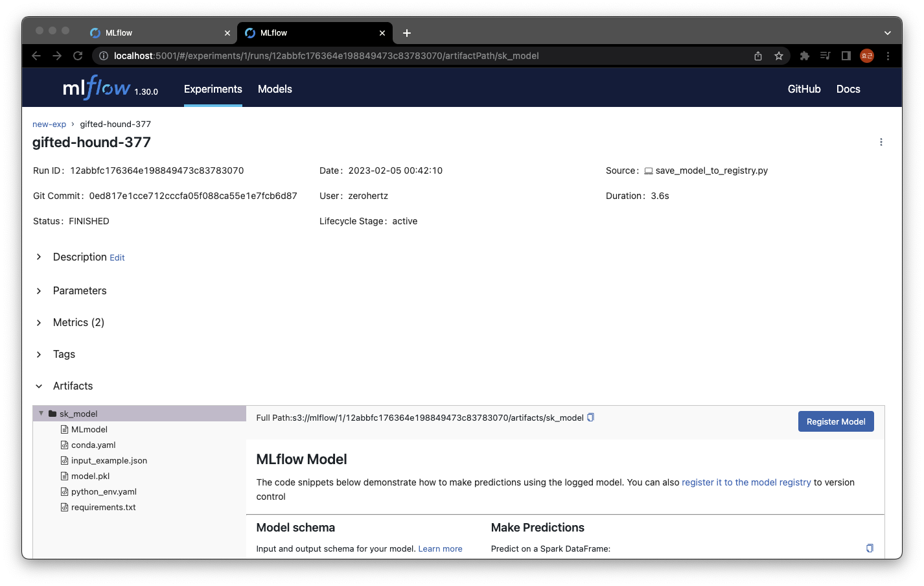Bookmark this page with star icon
This screenshot has height=586, width=924.
tap(779, 56)
